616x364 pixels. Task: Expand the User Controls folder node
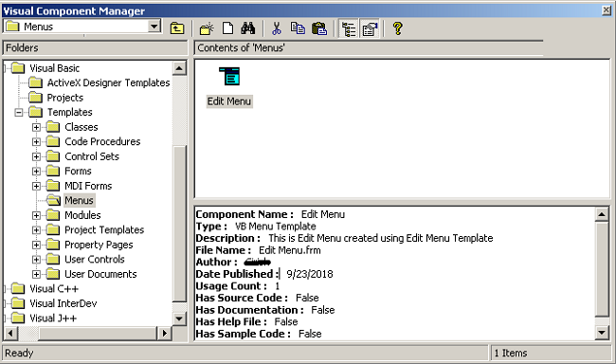(36, 260)
